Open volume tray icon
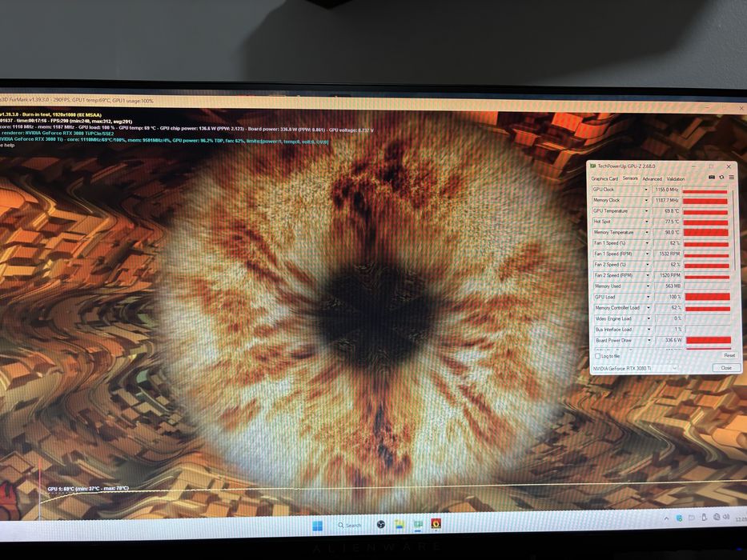747x560 pixels. [726, 517]
